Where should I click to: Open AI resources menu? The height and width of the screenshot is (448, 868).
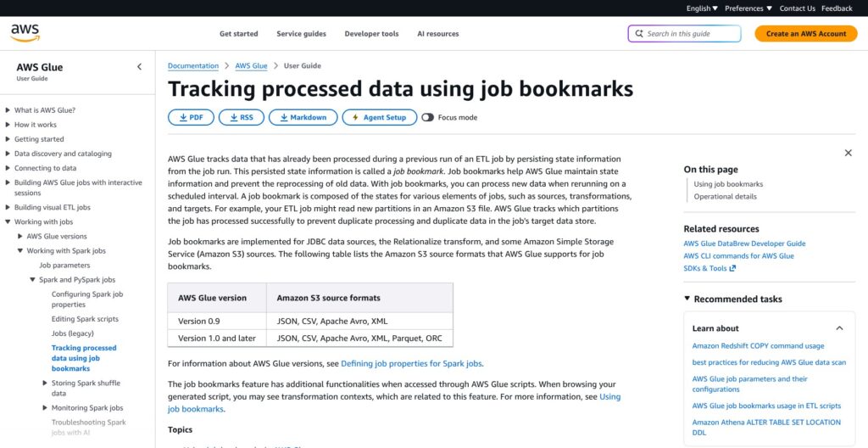[x=438, y=34]
